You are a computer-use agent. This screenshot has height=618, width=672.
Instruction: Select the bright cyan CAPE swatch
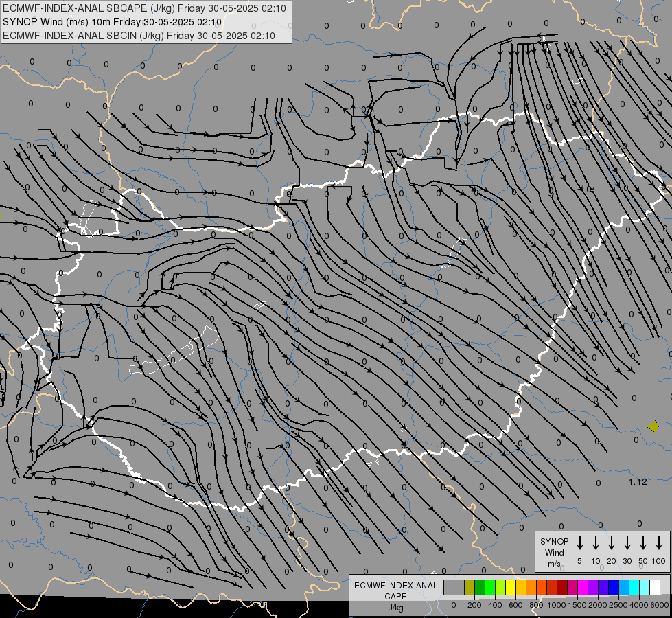coord(635,587)
